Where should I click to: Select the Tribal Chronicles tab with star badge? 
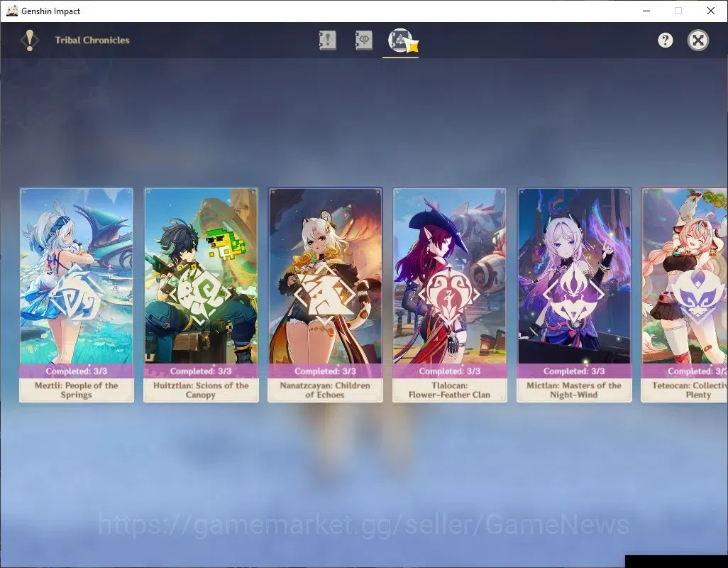(402, 41)
